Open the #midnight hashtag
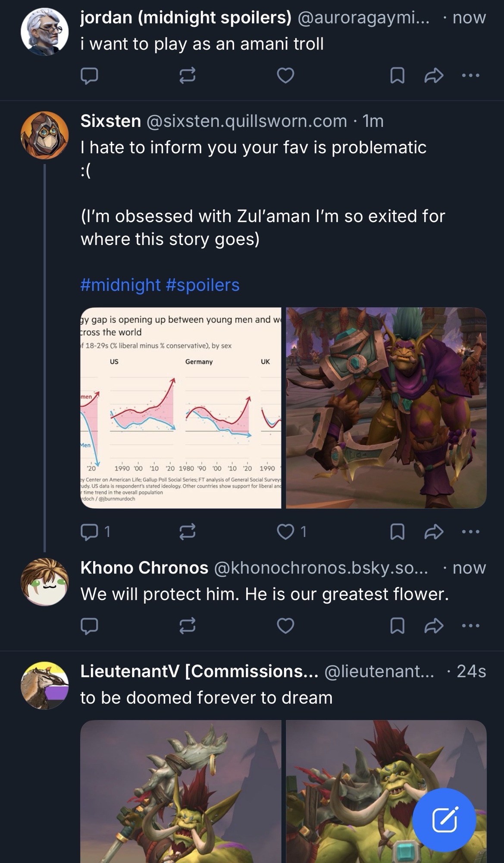This screenshot has height=863, width=504. [120, 285]
